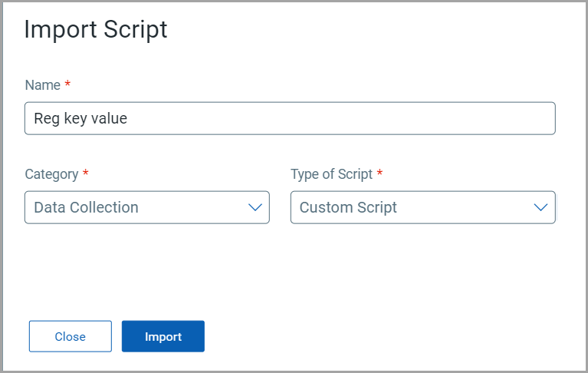Click the Import button
Screen dimensions: 588x373
point(163,336)
